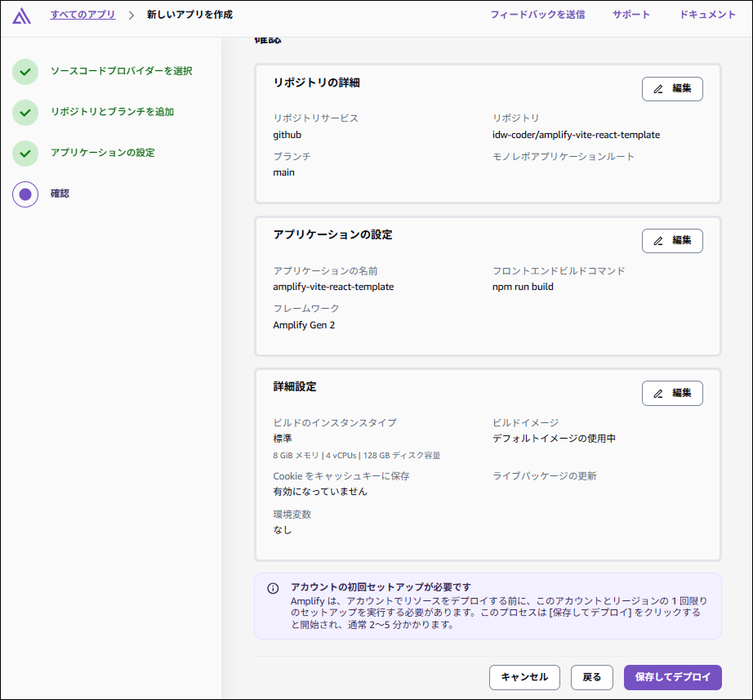Go to アプリケーションの設定 step in sidebar
This screenshot has width=753, height=700.
click(103, 153)
